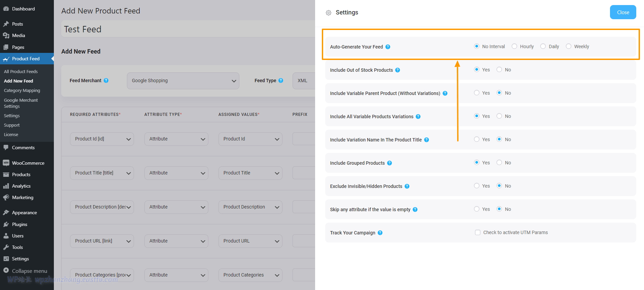Close the Settings panel

click(x=623, y=12)
